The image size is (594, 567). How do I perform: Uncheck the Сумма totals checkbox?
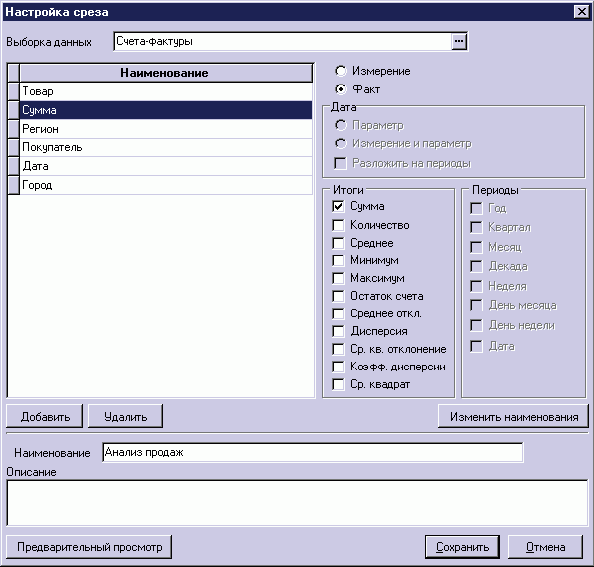[x=338, y=206]
